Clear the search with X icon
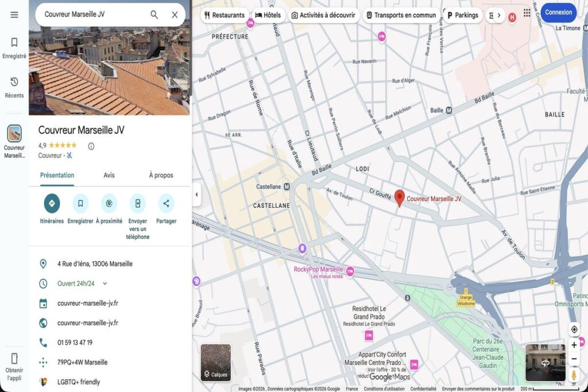The height and width of the screenshot is (392, 588). tap(175, 14)
